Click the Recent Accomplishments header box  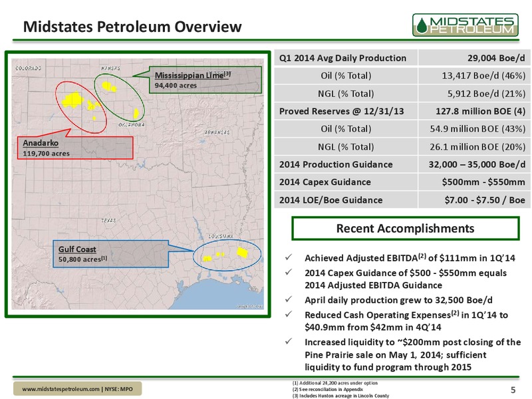pyautogui.click(x=405, y=228)
